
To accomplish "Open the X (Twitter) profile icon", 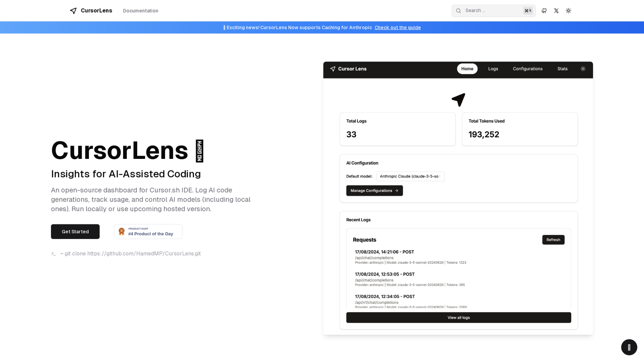I will click(556, 11).
